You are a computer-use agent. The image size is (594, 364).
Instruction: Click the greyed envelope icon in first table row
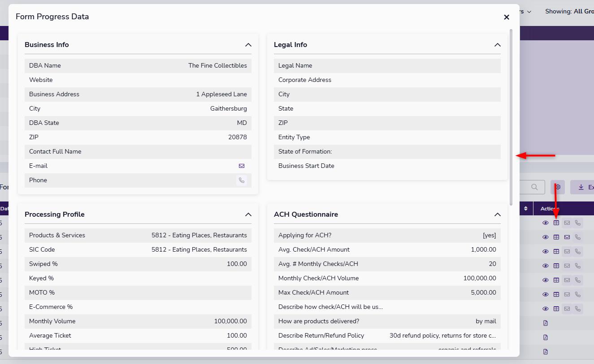click(x=567, y=223)
